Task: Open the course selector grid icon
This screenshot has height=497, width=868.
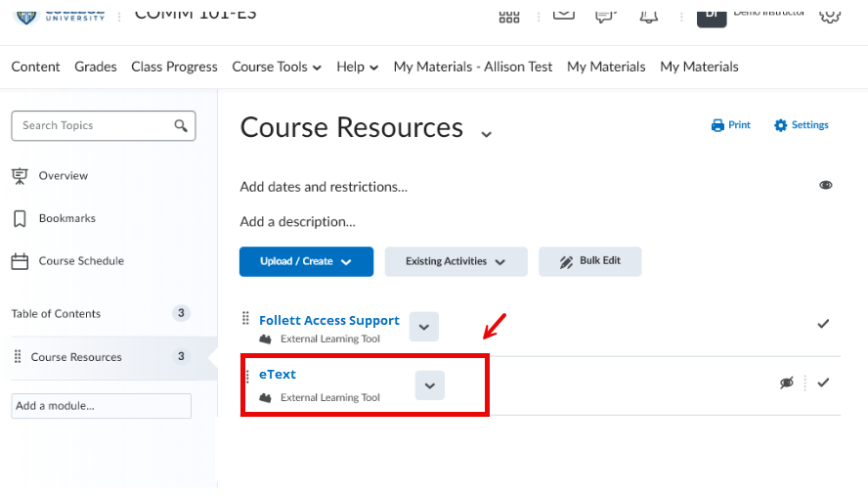Action: [509, 17]
